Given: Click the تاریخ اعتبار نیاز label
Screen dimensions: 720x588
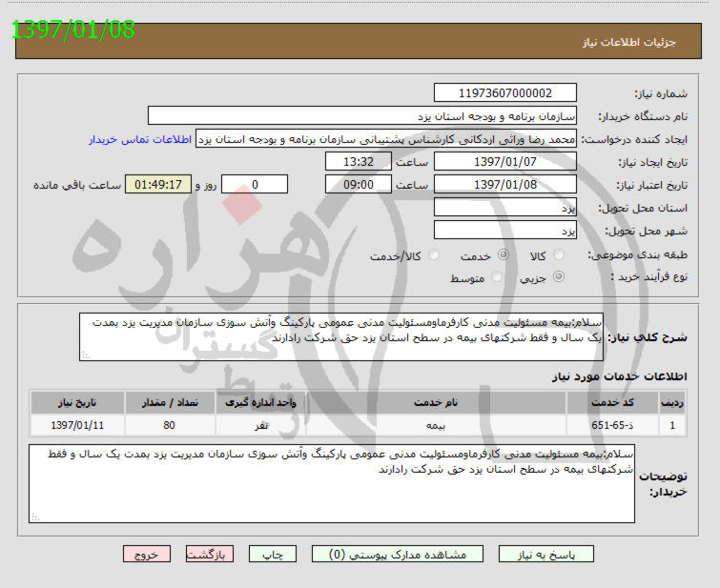Looking at the screenshot, I should point(651,185).
